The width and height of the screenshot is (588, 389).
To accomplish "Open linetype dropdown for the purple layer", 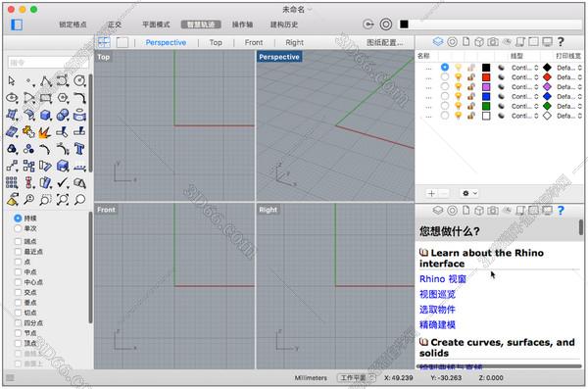I will (x=525, y=87).
